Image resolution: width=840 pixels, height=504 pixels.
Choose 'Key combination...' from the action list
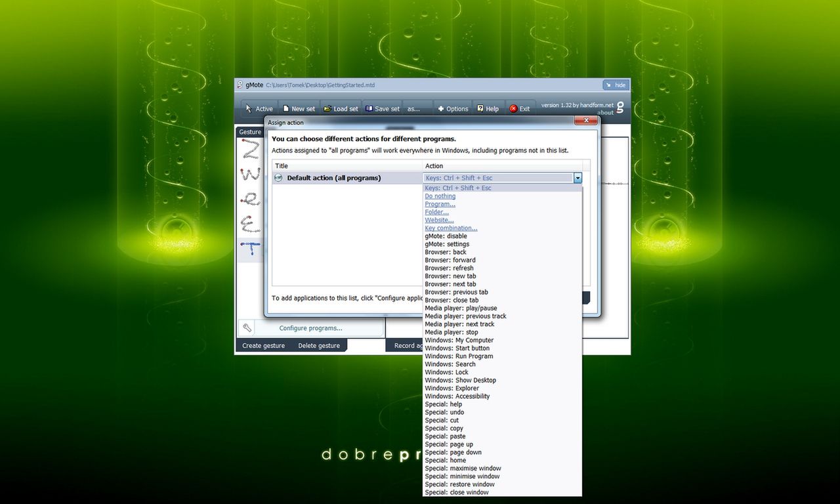pyautogui.click(x=502, y=228)
